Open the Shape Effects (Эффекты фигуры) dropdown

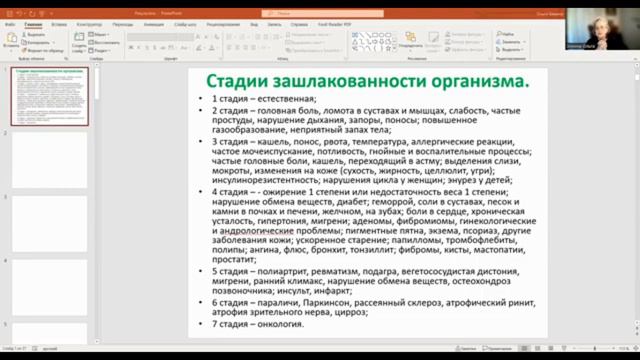[465, 50]
